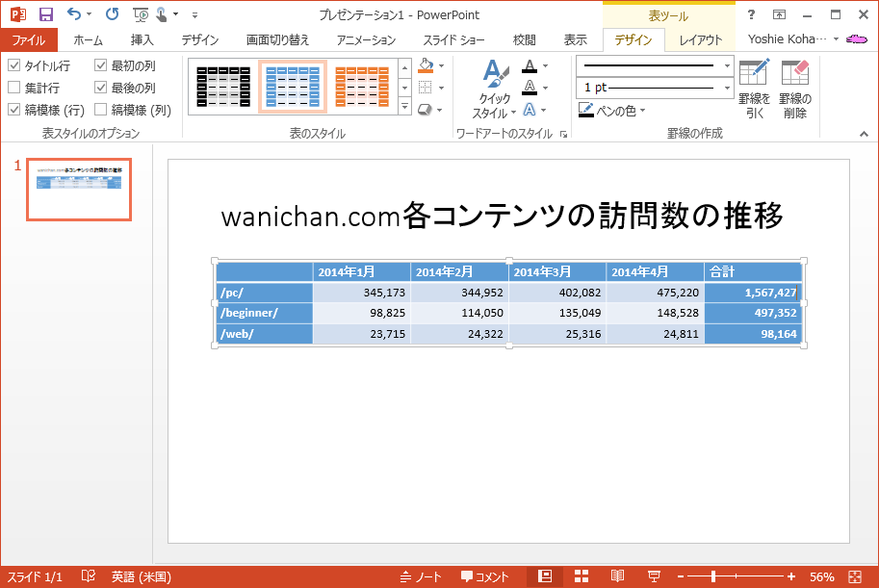Expand the table styles gallery More arrow
879x588 pixels.
click(404, 106)
